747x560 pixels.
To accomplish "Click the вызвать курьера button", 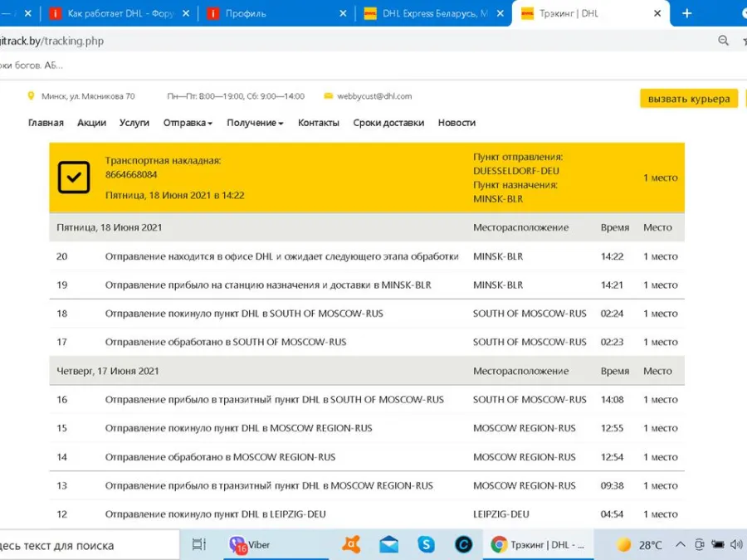I will 689,99.
